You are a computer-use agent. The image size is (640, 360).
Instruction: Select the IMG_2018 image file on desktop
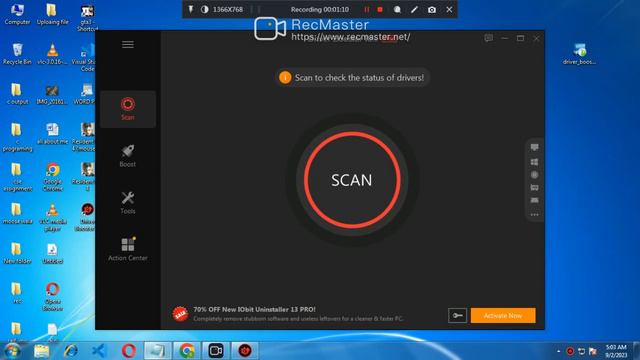pos(52,94)
